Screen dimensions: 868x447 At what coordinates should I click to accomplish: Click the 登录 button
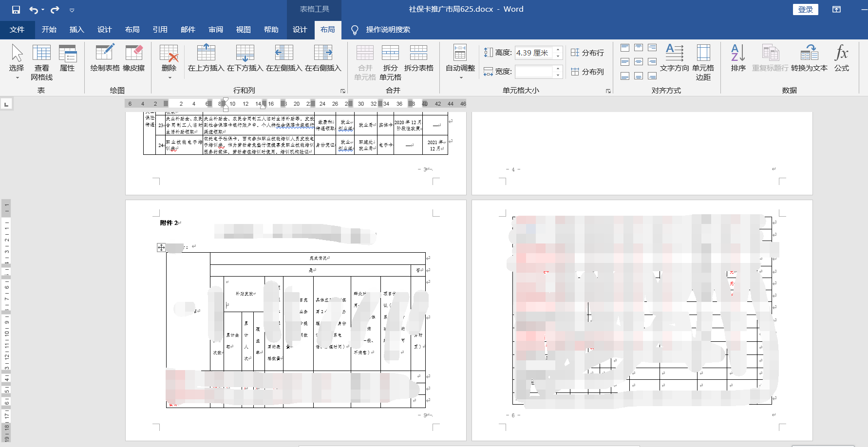806,9
